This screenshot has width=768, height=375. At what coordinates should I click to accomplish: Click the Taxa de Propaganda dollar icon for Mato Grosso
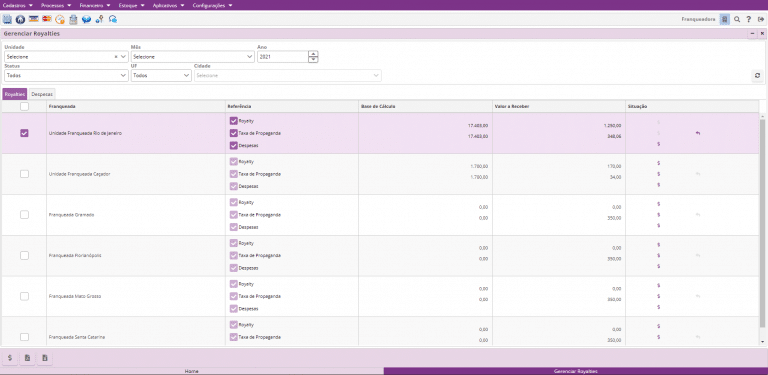click(x=658, y=296)
